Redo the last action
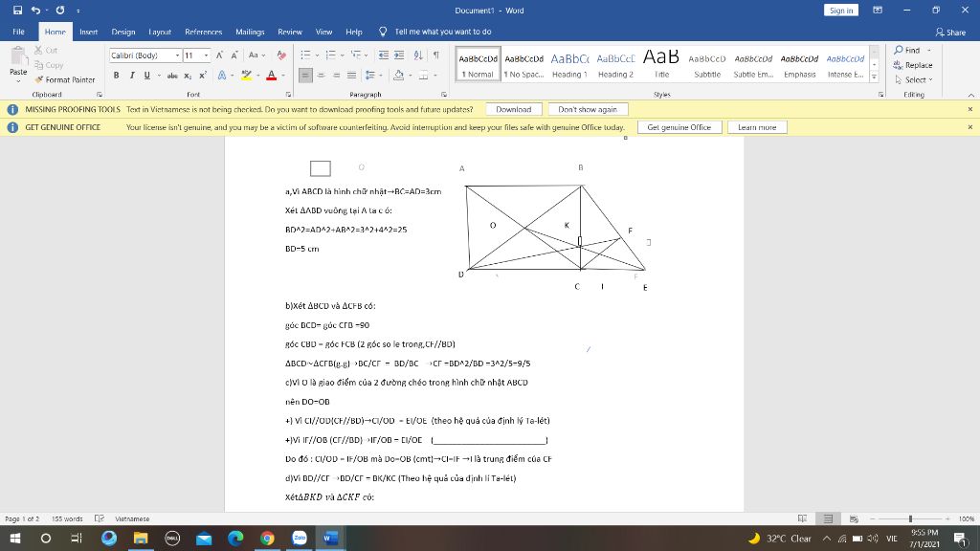The width and height of the screenshot is (980, 551). pos(60,10)
